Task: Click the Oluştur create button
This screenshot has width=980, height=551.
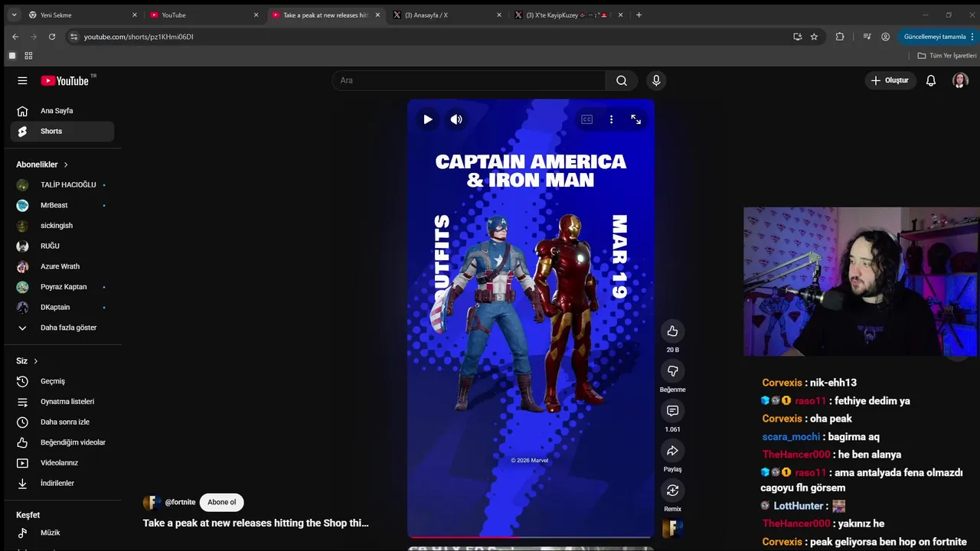Action: (891, 80)
